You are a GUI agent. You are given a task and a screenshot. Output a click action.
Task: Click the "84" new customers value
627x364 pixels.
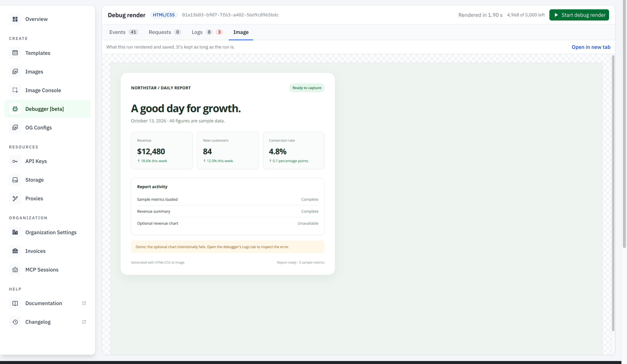207,151
